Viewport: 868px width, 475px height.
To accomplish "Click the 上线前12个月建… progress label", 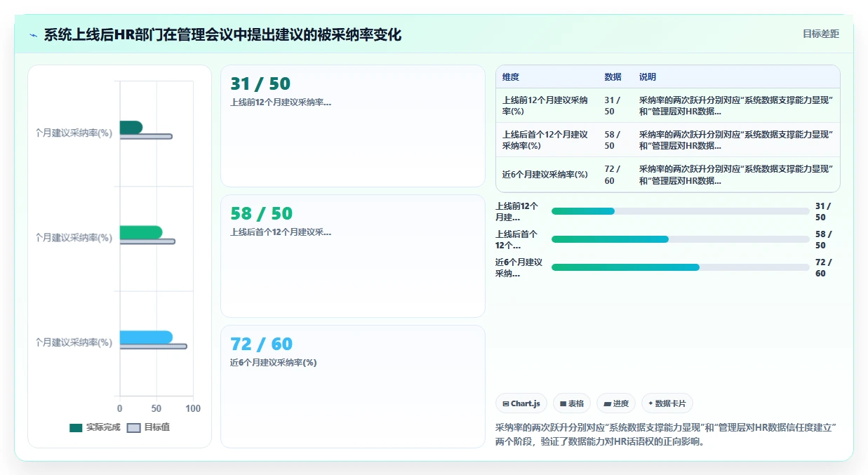I will (x=518, y=211).
